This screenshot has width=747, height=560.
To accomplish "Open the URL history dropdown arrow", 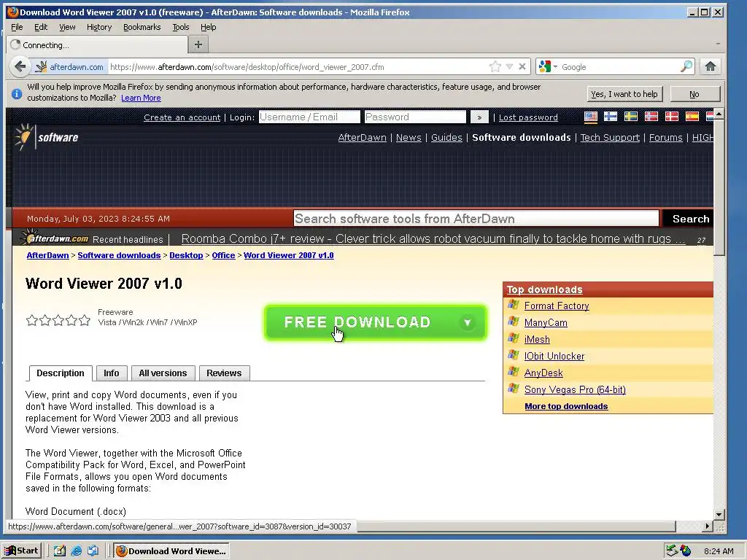I will [x=509, y=66].
